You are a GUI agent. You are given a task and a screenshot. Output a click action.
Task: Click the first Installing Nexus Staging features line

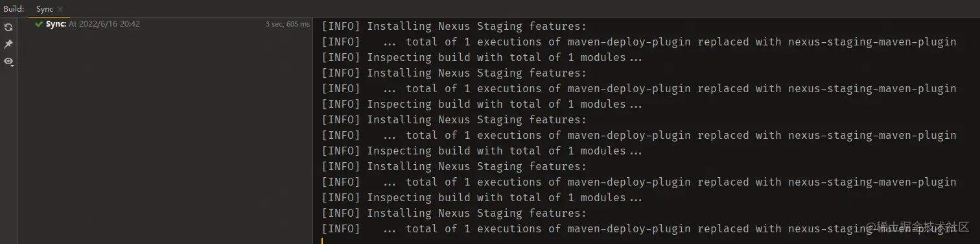(454, 26)
